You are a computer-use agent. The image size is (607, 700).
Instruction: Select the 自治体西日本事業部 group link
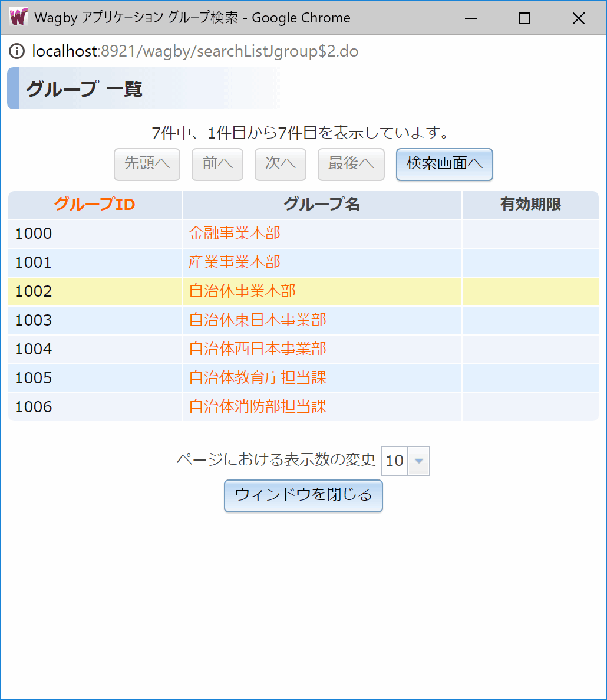[x=258, y=349]
